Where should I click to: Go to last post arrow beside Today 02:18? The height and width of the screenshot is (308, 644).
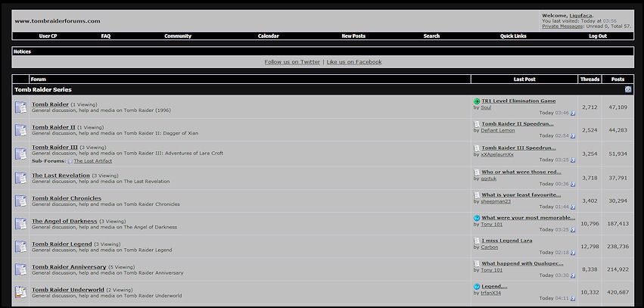[x=573, y=253]
